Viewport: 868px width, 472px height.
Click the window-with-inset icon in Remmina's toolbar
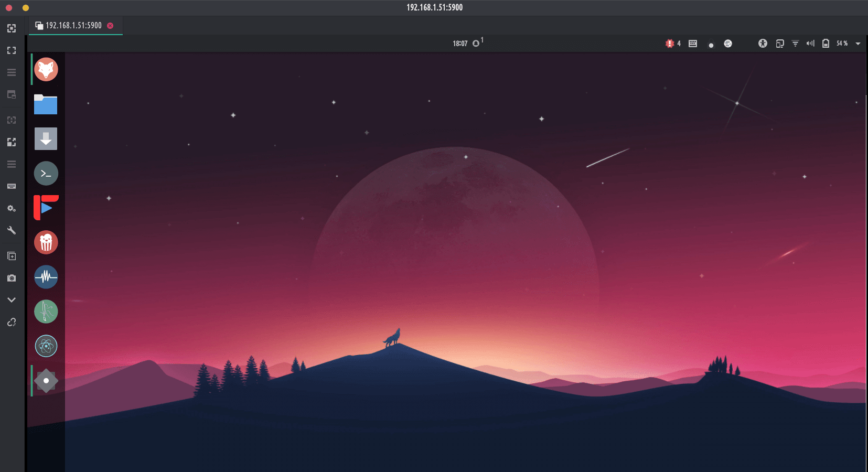pyautogui.click(x=12, y=94)
